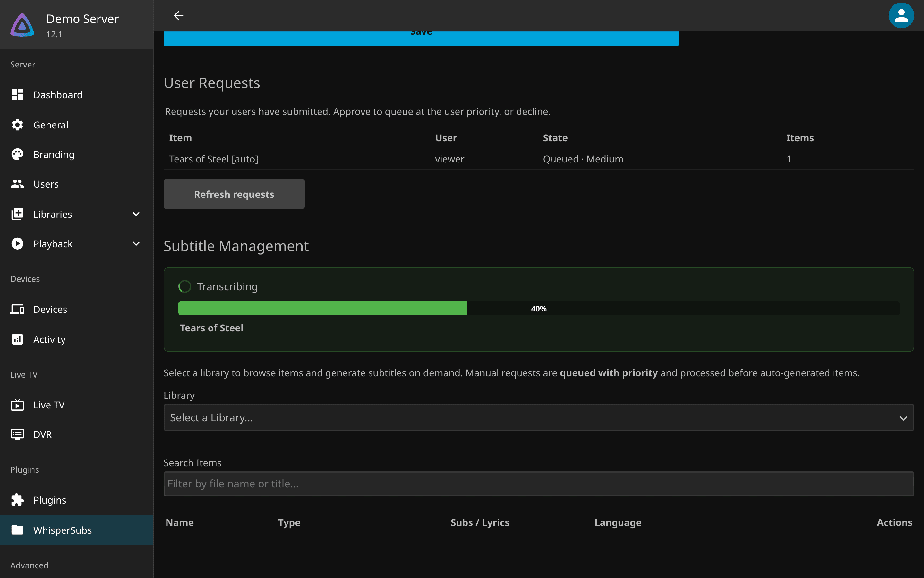Click the blue Save button
This screenshot has width=924, height=578.
point(421,38)
